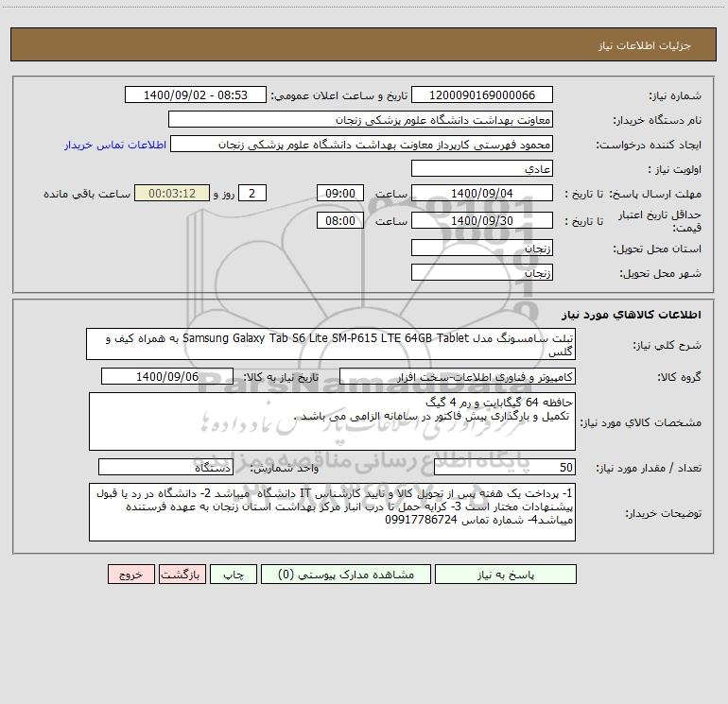Click the 'شهر محل تحویل:' label
This screenshot has width=728, height=704.
click(x=661, y=273)
